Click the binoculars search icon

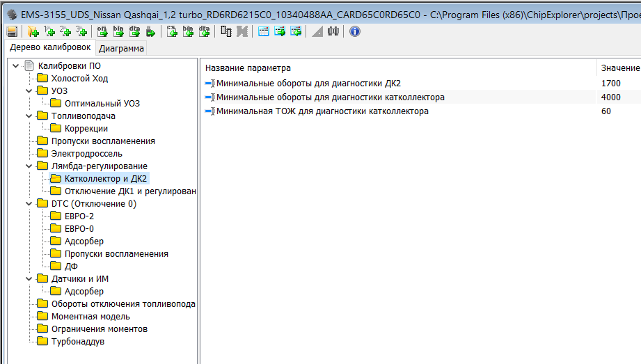pyautogui.click(x=333, y=31)
